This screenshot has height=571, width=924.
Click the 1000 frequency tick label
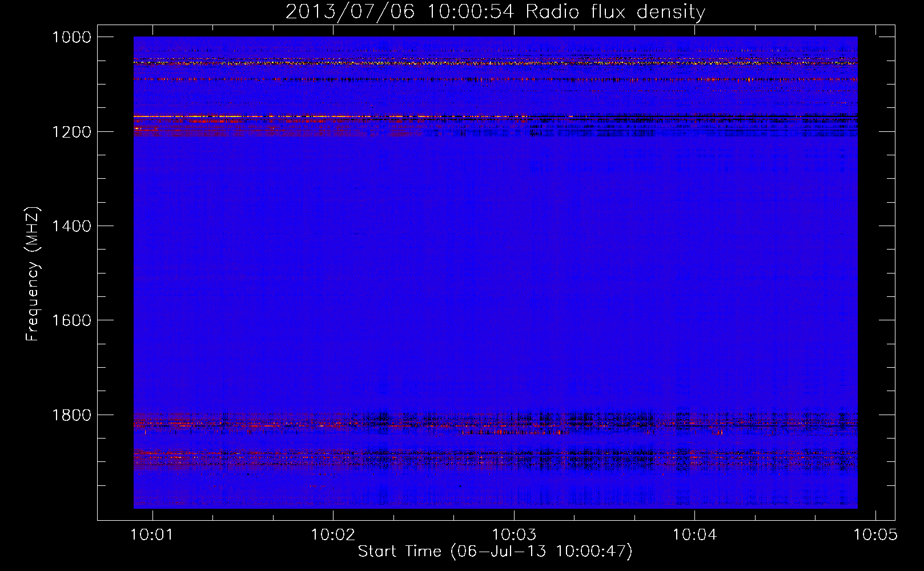pyautogui.click(x=71, y=37)
